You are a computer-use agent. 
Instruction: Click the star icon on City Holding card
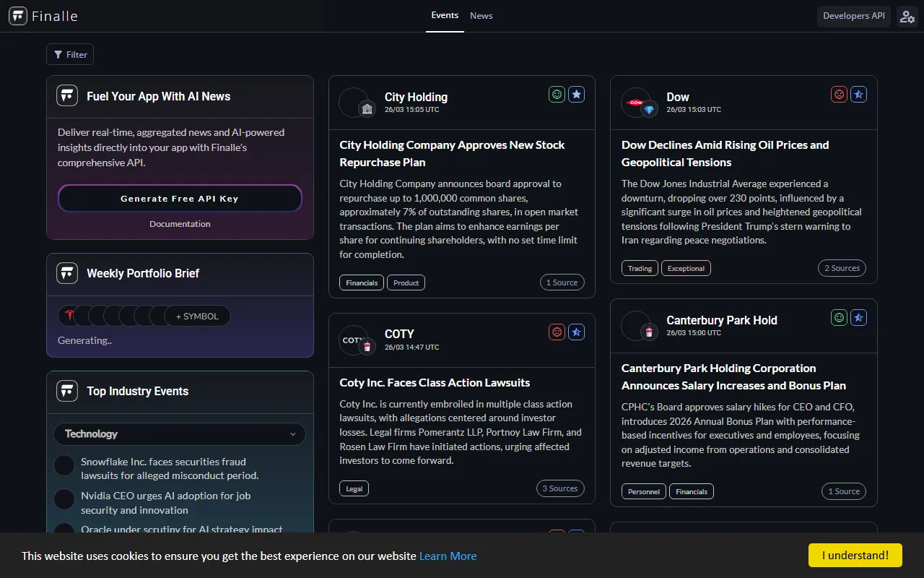coord(576,94)
